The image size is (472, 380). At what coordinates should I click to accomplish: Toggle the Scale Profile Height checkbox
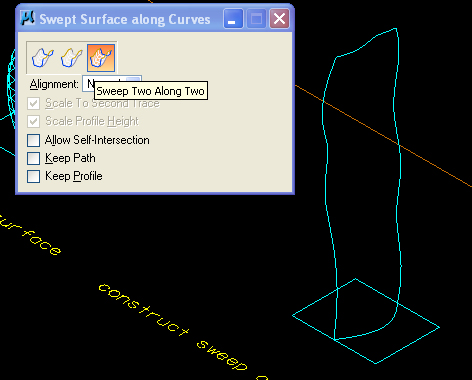34,121
